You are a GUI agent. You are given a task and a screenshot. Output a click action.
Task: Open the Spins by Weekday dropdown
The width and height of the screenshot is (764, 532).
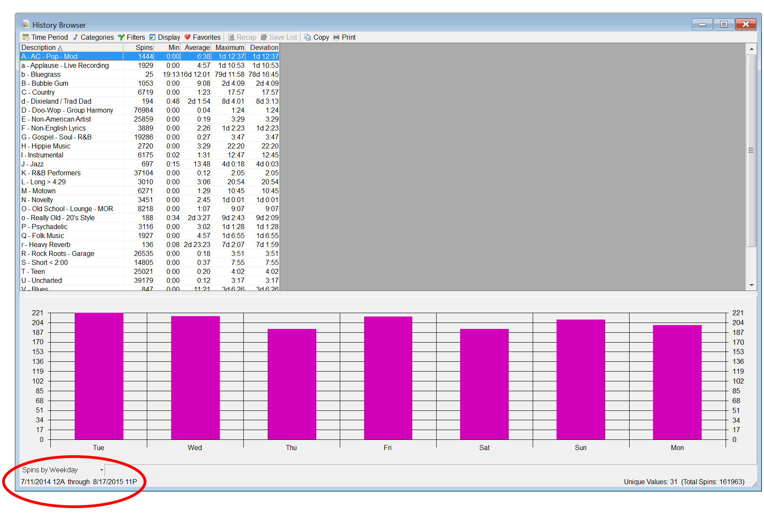coord(102,470)
